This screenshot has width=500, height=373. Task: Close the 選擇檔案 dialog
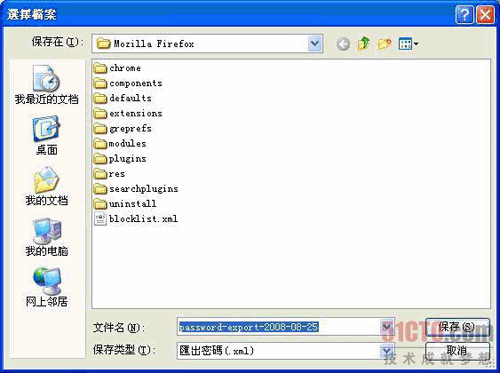pyautogui.click(x=485, y=15)
